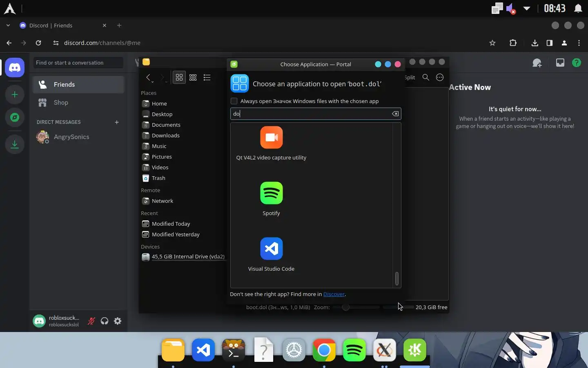Bookmark this page star icon
Viewport: 588px width, 368px height.
[492, 43]
